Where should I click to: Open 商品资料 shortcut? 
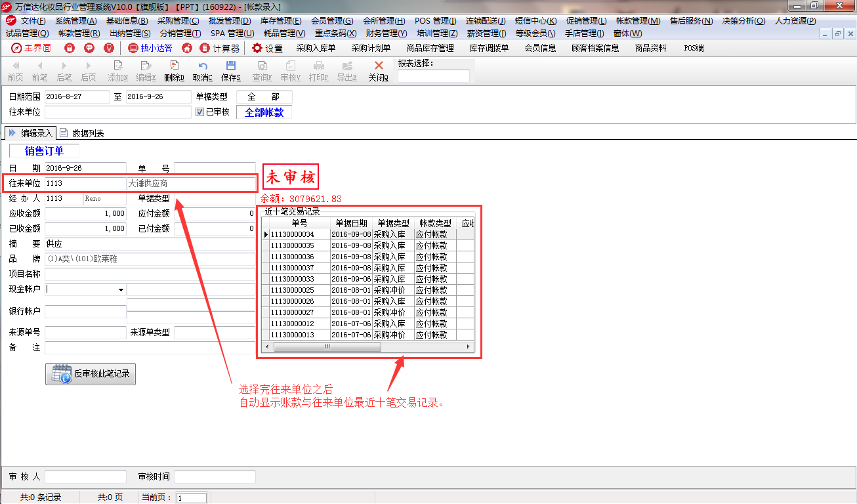pos(650,48)
